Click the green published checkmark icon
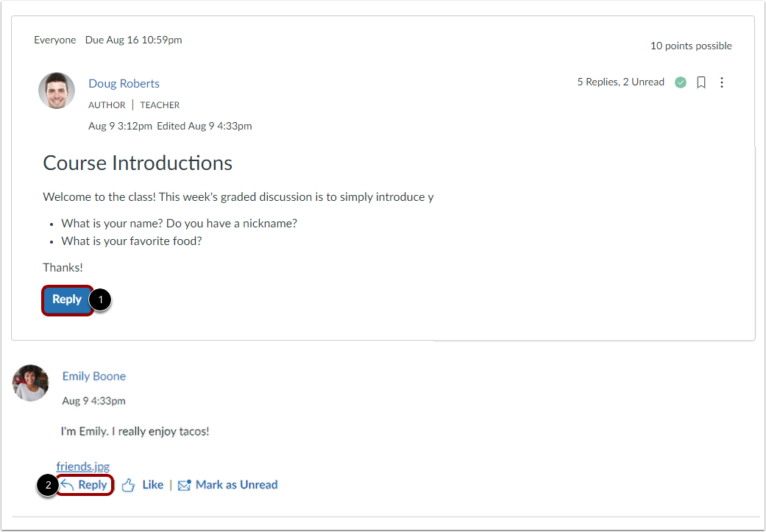 click(x=681, y=82)
